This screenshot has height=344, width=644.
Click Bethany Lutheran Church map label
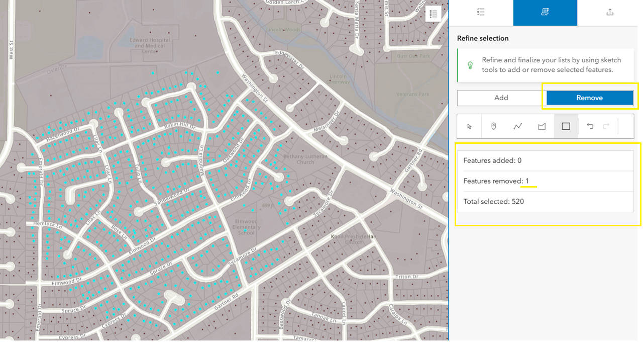[x=305, y=159]
